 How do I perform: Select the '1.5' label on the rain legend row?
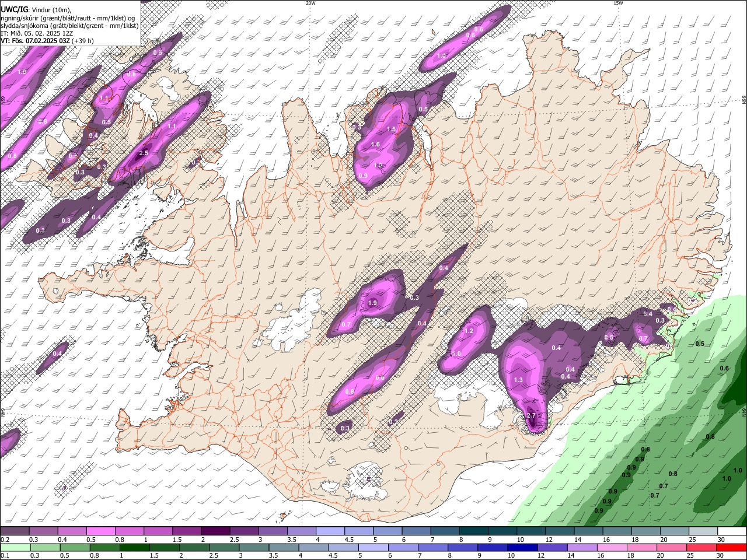pyautogui.click(x=153, y=555)
